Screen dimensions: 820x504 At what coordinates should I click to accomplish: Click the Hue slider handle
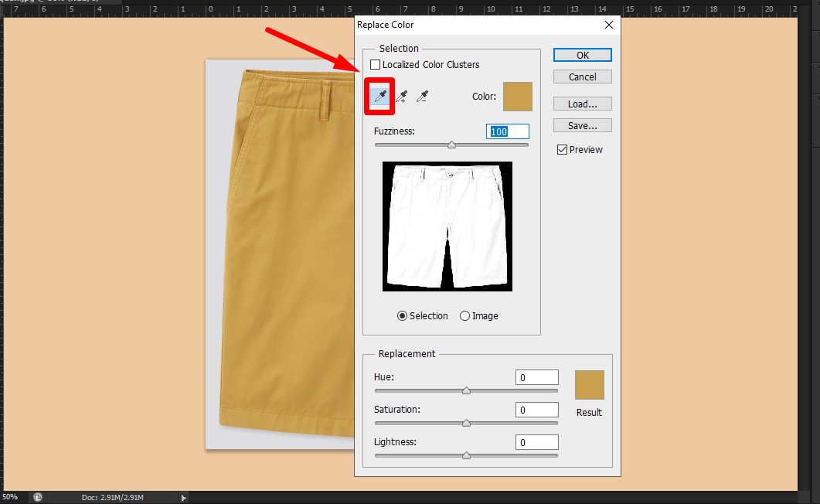coord(466,390)
